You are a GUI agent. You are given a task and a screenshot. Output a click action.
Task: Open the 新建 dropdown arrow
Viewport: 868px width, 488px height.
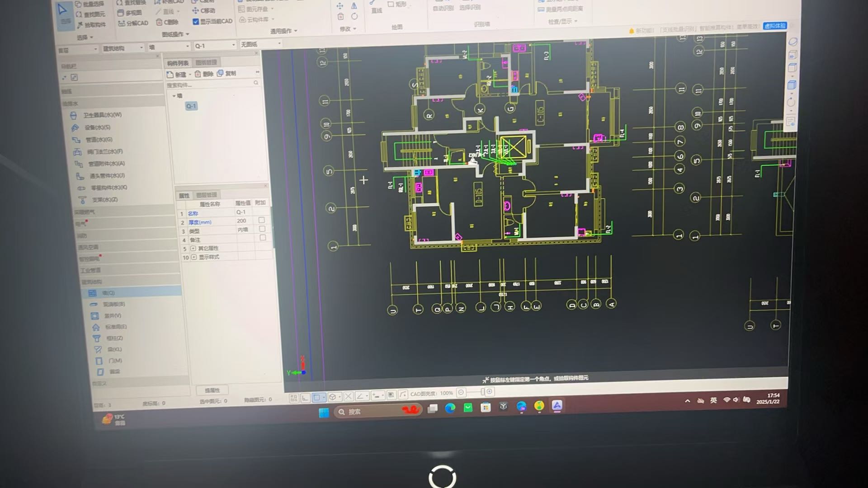(190, 75)
